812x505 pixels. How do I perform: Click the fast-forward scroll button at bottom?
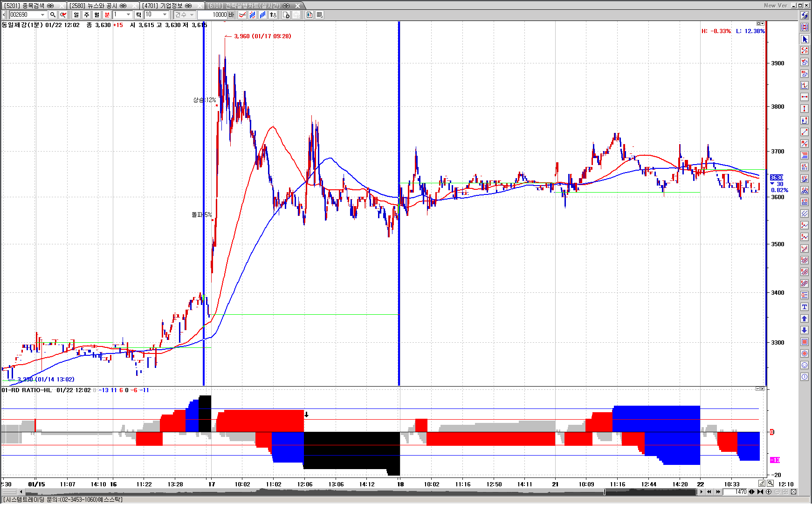(718, 491)
